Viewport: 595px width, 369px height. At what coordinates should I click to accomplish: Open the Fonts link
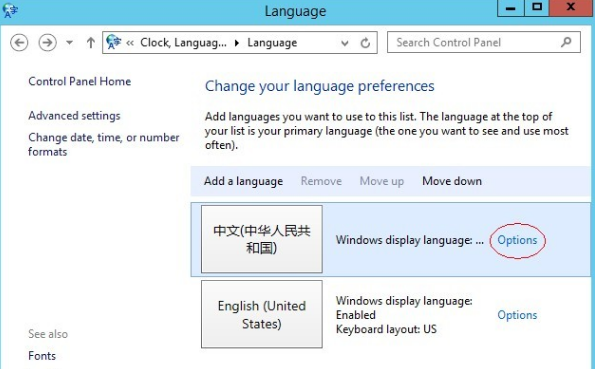pyautogui.click(x=42, y=356)
